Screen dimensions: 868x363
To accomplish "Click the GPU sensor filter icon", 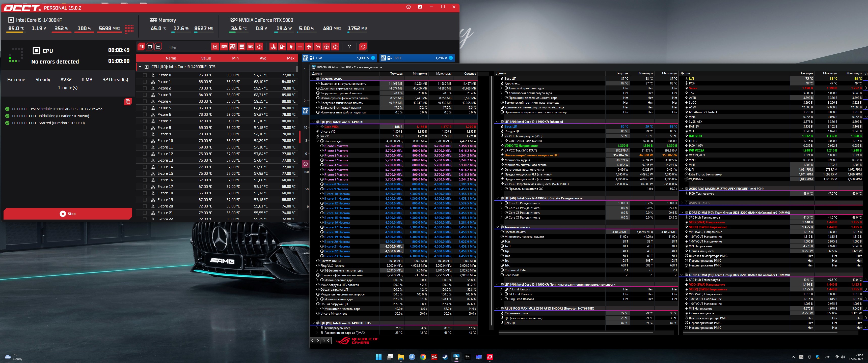I will (224, 46).
